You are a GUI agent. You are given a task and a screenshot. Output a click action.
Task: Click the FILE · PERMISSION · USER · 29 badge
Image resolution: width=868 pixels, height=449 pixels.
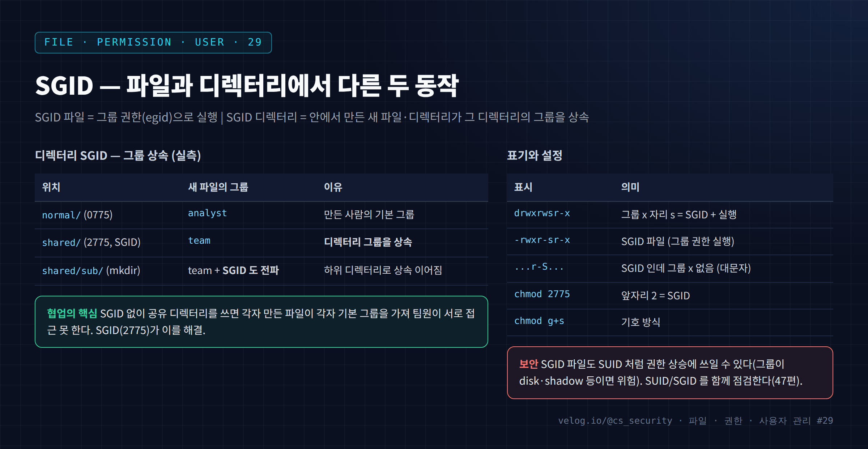click(x=153, y=43)
